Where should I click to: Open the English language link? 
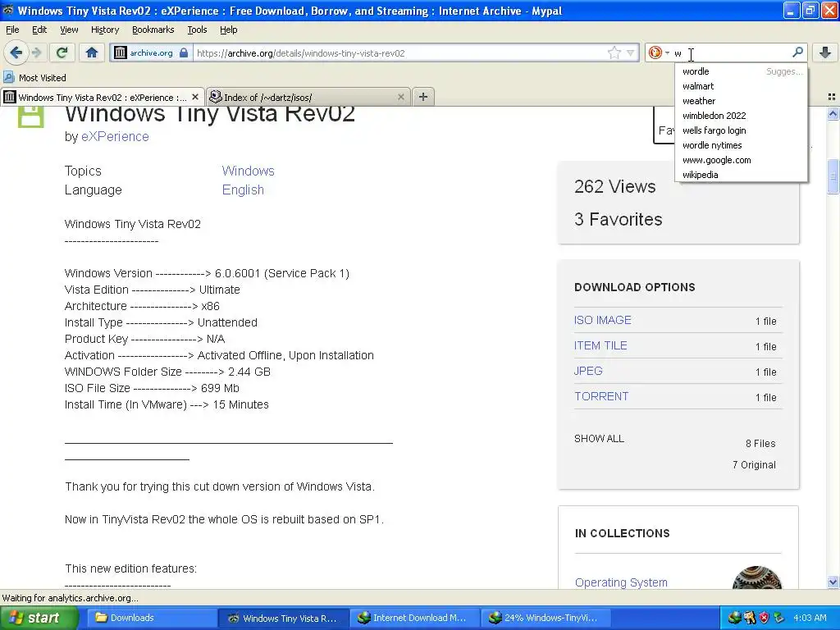[x=243, y=189]
